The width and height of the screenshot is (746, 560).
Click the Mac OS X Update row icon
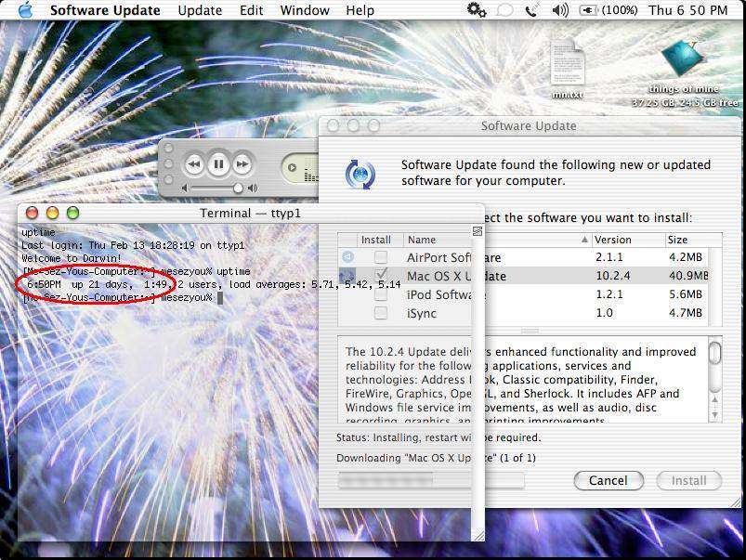click(x=347, y=276)
